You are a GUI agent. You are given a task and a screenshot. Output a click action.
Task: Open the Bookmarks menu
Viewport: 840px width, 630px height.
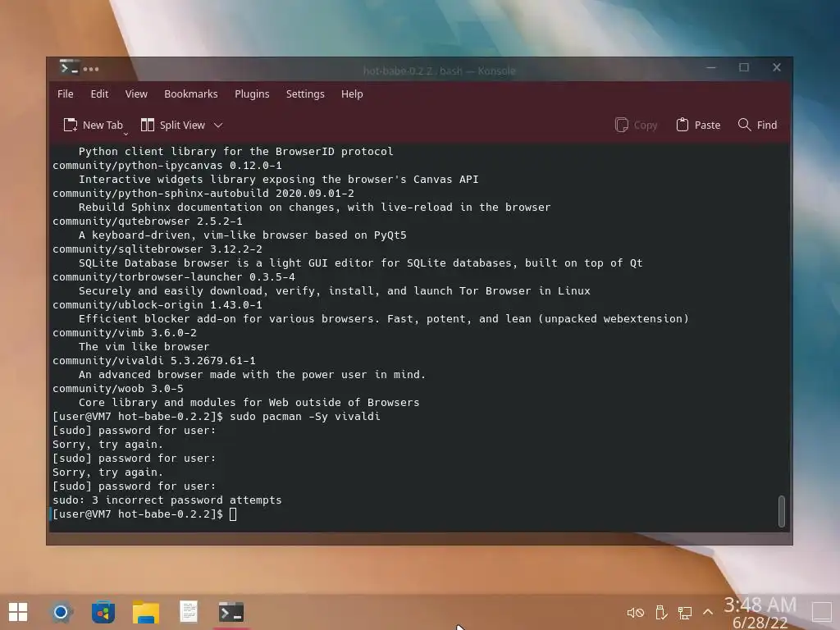tap(190, 94)
